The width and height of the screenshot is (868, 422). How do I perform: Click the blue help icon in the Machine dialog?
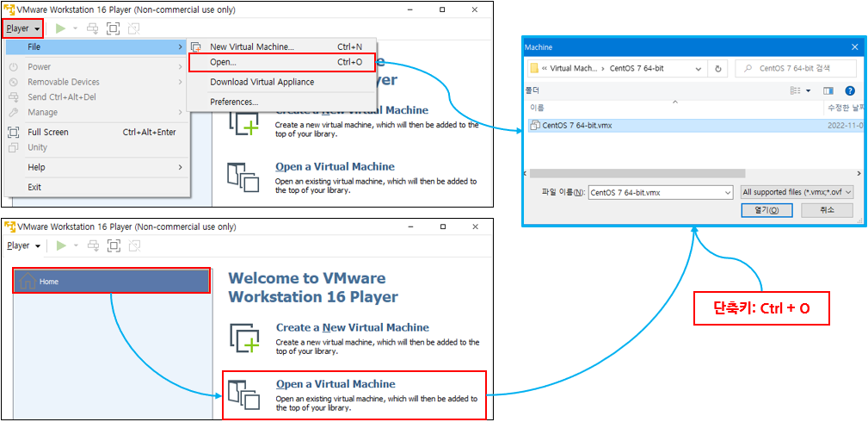pos(850,90)
